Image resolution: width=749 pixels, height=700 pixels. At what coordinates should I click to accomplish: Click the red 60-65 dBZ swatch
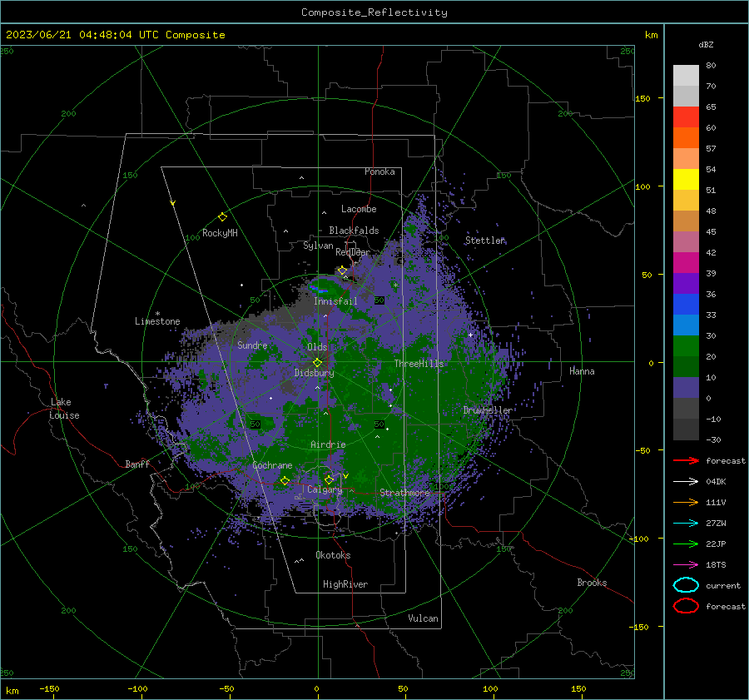(686, 117)
